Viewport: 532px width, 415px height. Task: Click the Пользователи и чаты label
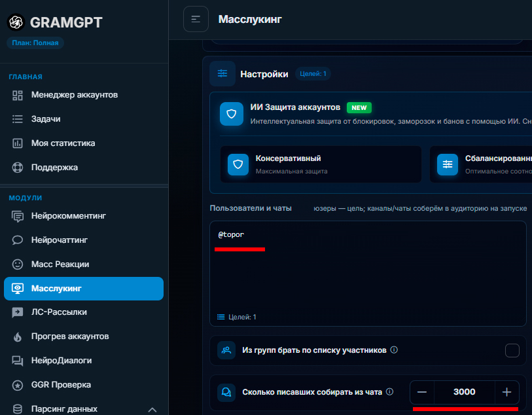pos(251,208)
